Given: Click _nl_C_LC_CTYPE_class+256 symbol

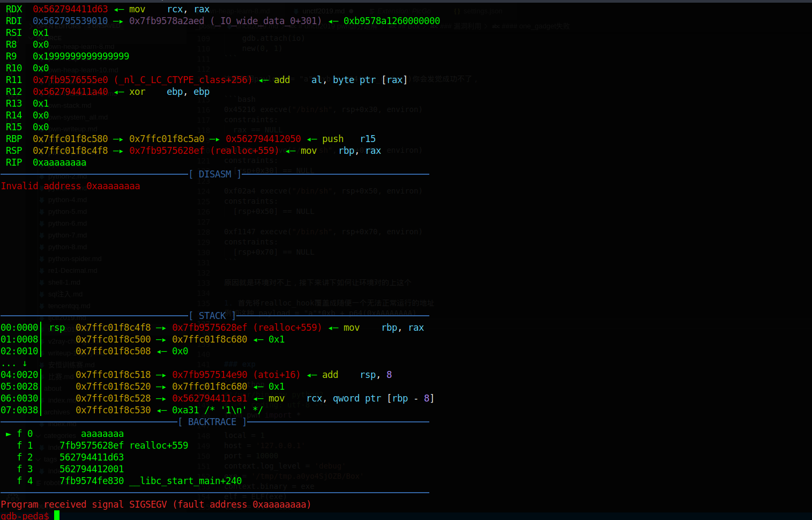Looking at the screenshot, I should click(183, 80).
